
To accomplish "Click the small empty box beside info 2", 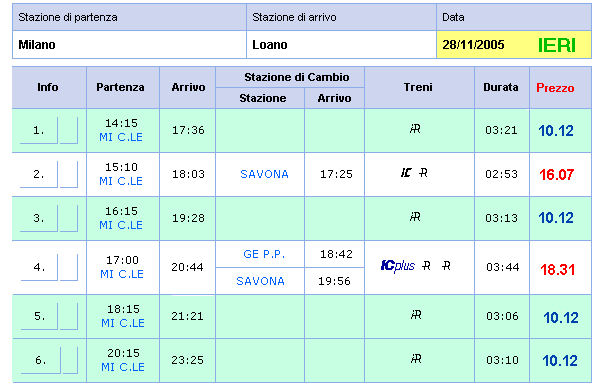I will click(69, 175).
